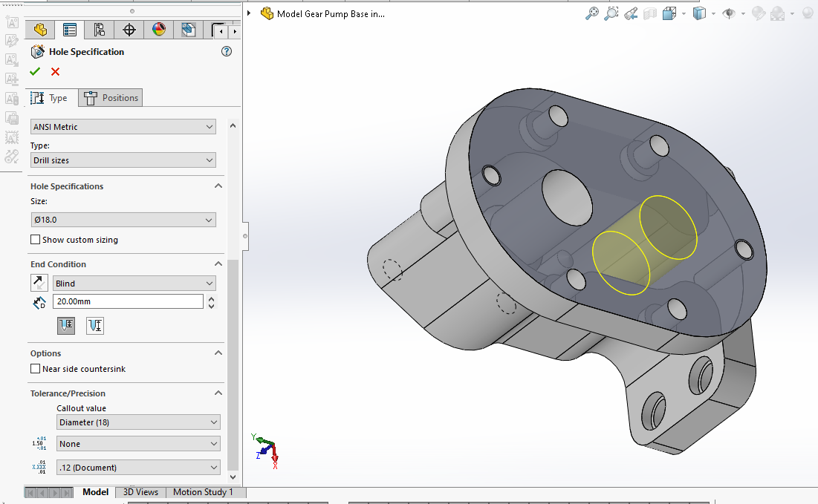Collapse the End Condition section

[218, 264]
